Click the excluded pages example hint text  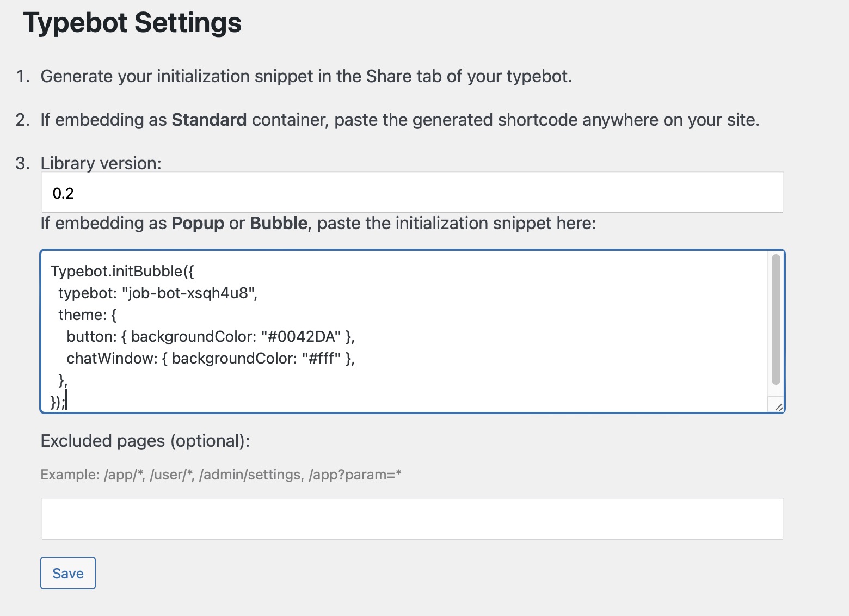click(220, 474)
